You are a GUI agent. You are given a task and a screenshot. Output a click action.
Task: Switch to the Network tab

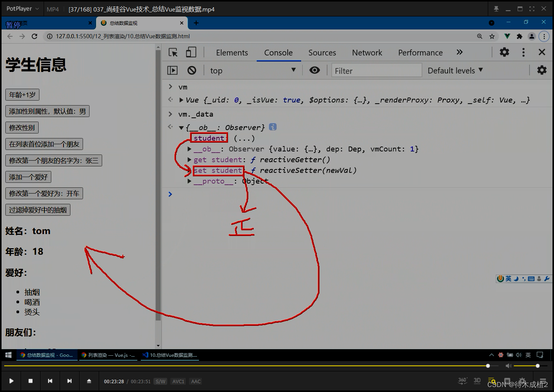(367, 53)
